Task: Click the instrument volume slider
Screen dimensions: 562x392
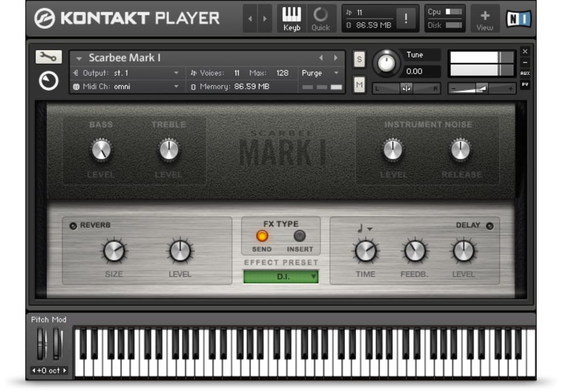Action: [481, 88]
